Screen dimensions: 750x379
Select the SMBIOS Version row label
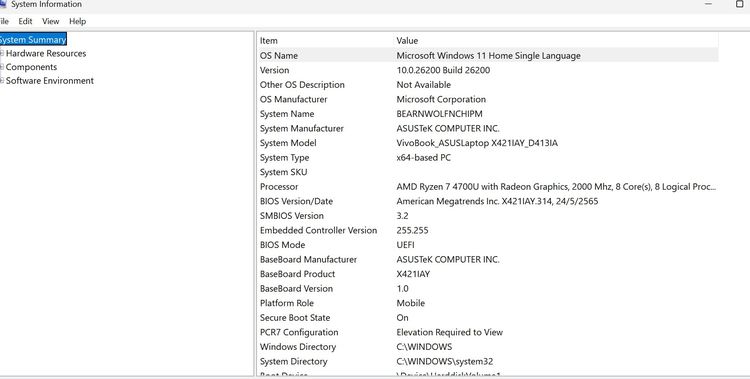click(x=292, y=216)
